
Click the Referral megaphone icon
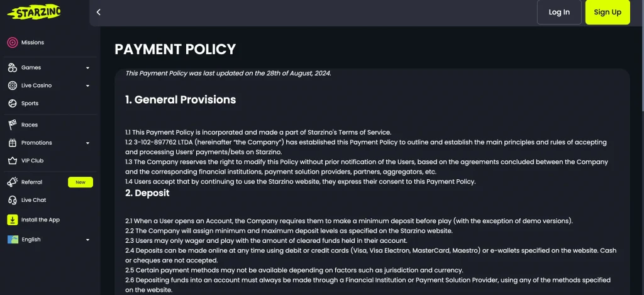point(13,182)
